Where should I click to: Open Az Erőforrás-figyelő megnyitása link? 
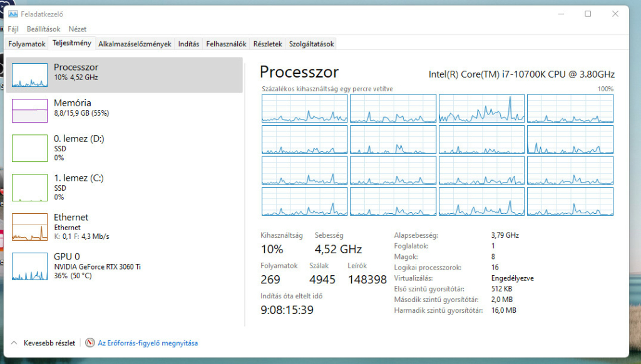(147, 343)
